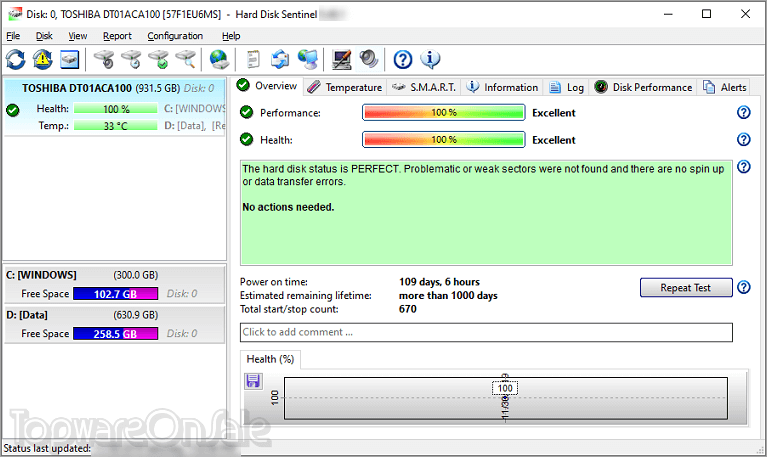
Task: Click the Repeat Test button
Action: (x=686, y=288)
